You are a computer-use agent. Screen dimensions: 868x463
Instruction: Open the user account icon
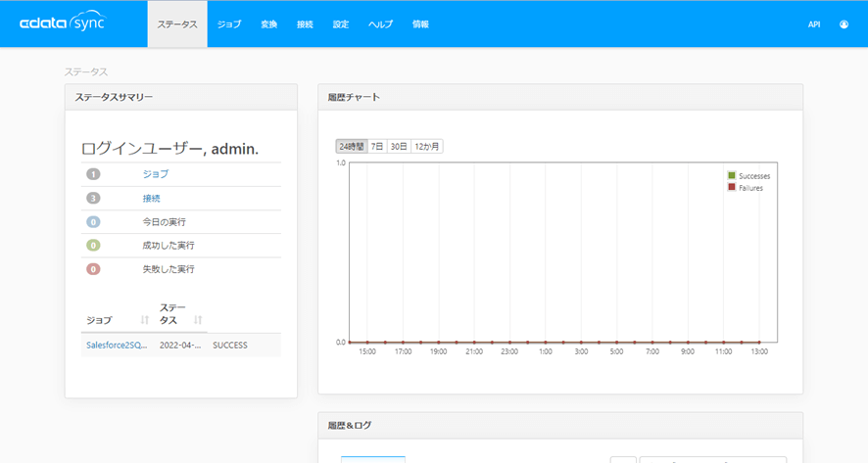(x=844, y=24)
